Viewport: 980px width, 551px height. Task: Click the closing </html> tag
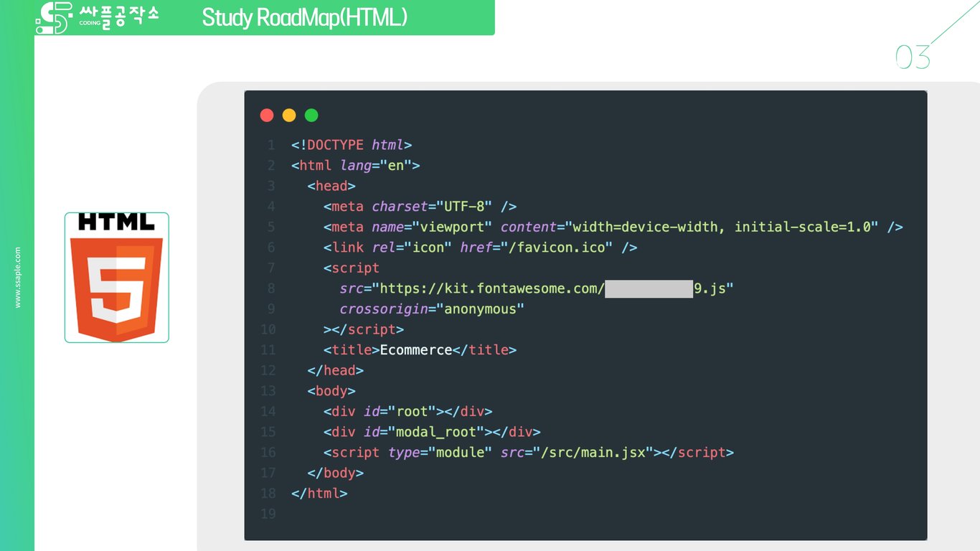tap(319, 494)
